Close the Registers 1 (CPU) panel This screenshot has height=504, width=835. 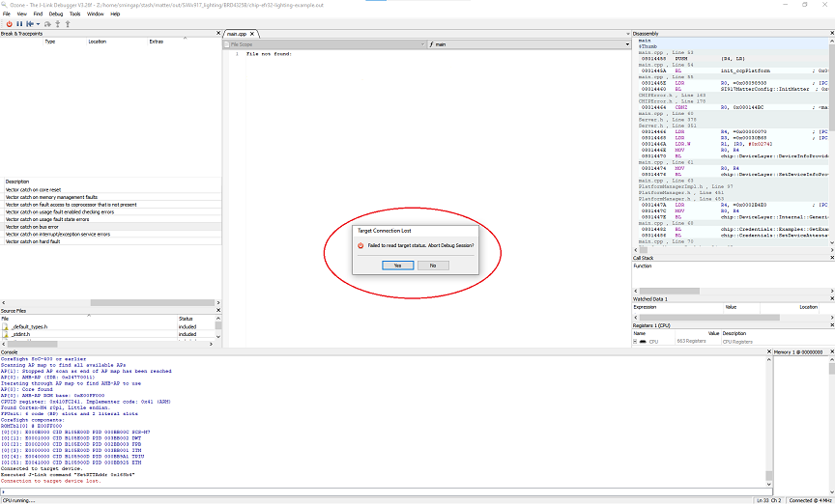pos(832,325)
